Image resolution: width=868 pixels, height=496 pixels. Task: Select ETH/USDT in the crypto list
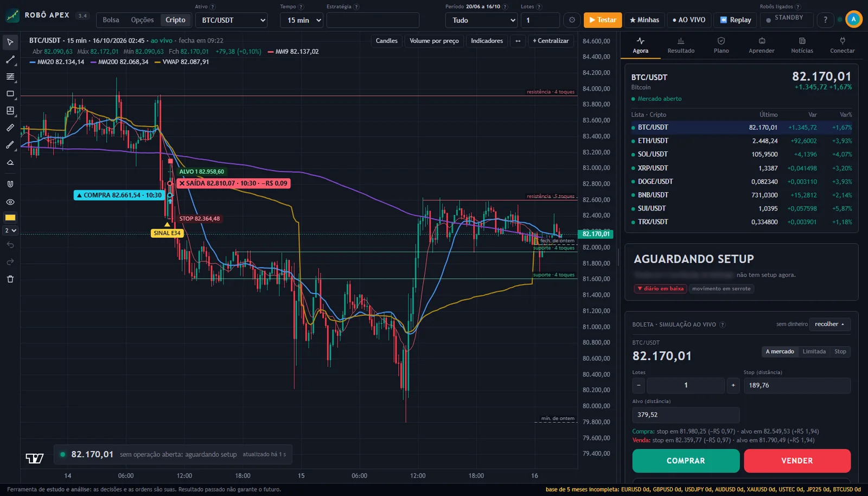[742, 141]
